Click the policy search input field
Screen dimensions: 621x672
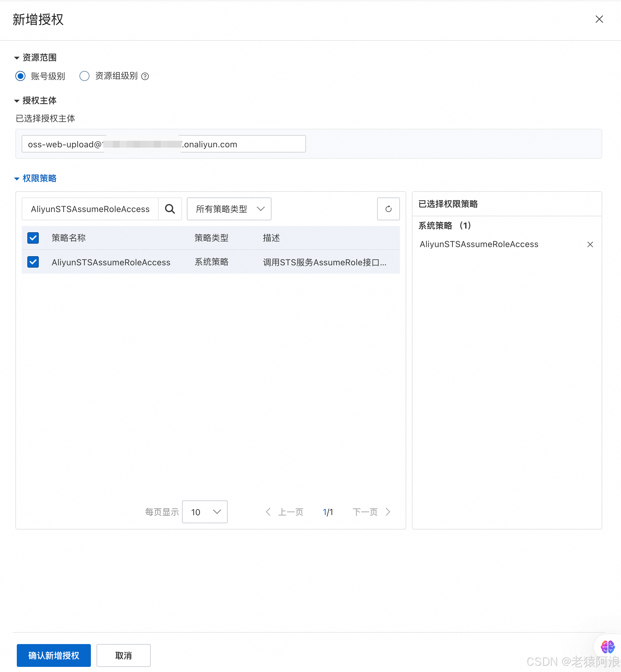pyautogui.click(x=90, y=209)
